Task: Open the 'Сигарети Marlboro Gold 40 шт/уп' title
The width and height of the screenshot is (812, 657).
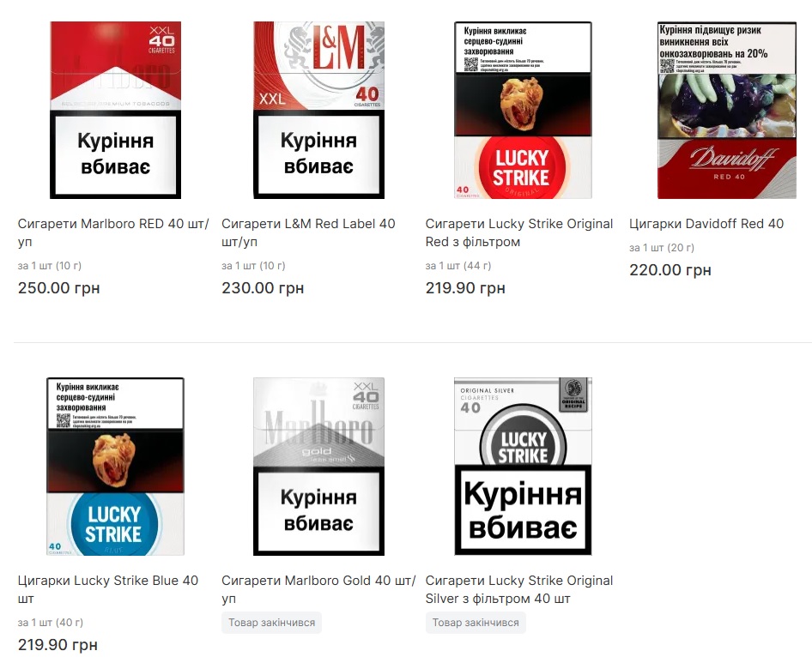Action: pos(318,589)
